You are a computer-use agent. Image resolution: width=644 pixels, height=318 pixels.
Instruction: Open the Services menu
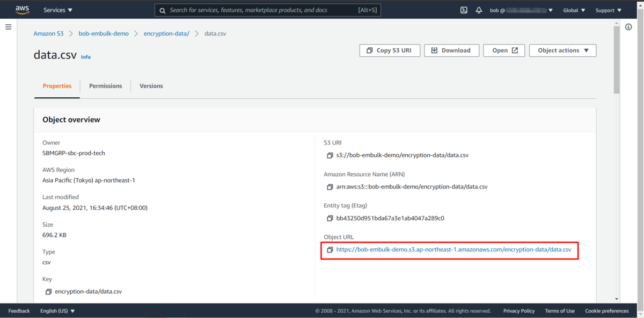pyautogui.click(x=58, y=10)
